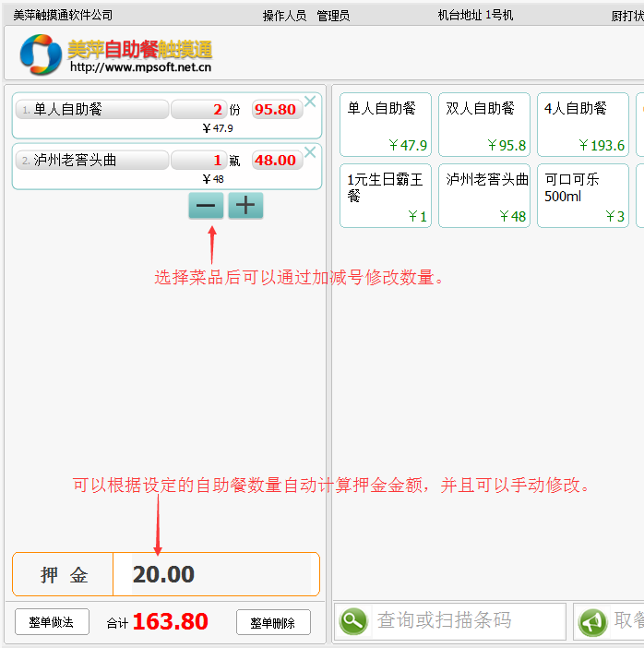The width and height of the screenshot is (644, 648).
Task: Click the minus button to decrease quantity
Action: tap(206, 205)
